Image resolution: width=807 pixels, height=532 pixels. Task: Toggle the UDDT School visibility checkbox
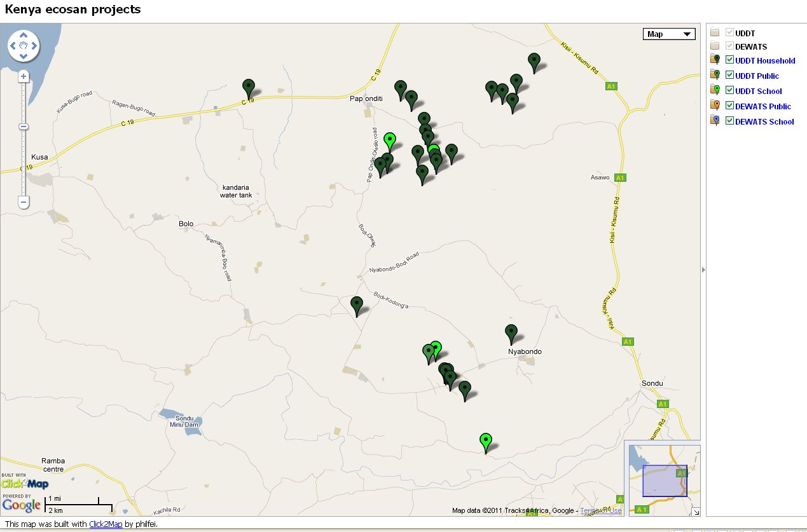coord(729,89)
